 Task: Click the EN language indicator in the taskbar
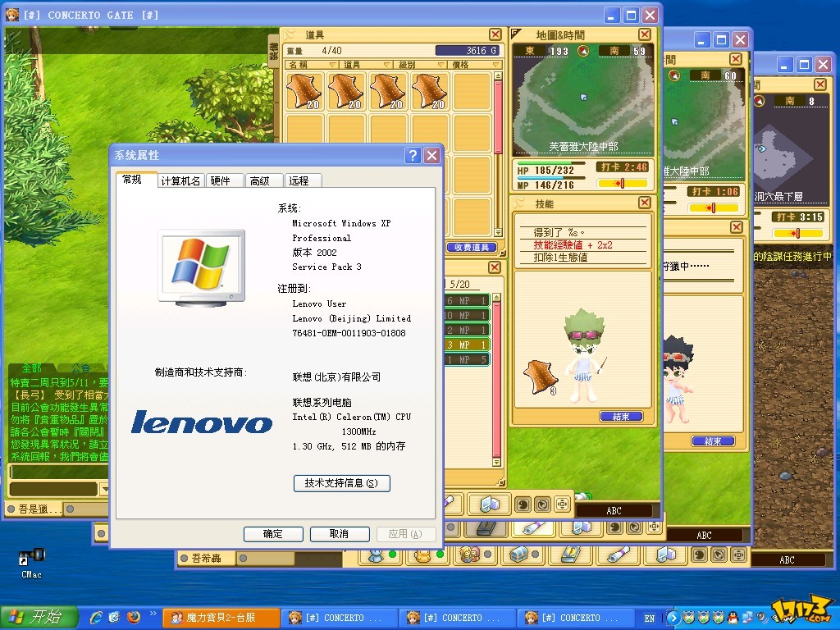(x=650, y=618)
